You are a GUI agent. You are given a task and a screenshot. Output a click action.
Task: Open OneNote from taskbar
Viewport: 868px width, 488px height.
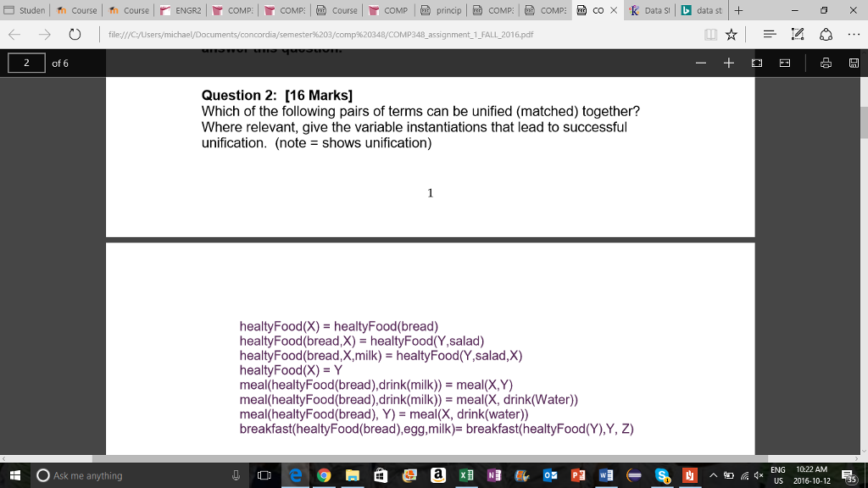tap(494, 475)
